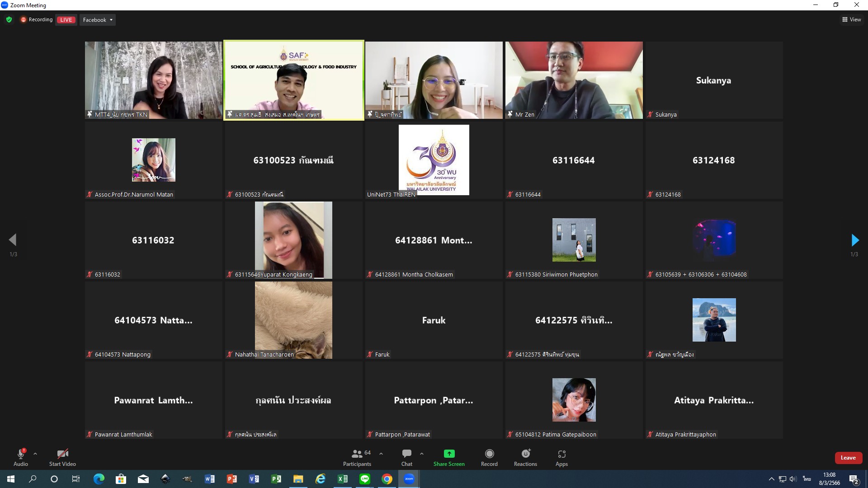Select the Mr Zen video tile
Screen dimensions: 868x488
coord(574,80)
